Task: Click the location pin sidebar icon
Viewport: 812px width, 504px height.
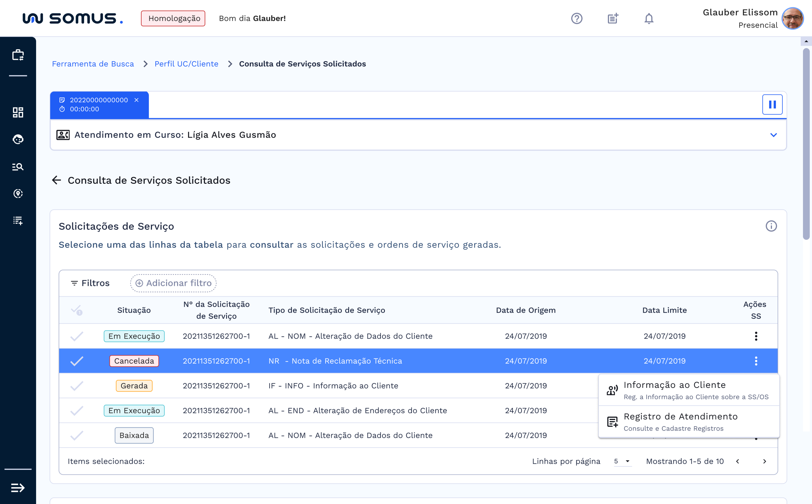Action: coord(18,194)
